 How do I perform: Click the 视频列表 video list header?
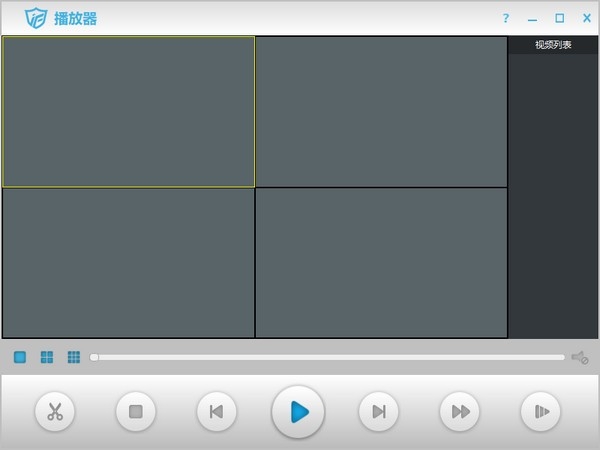(553, 45)
